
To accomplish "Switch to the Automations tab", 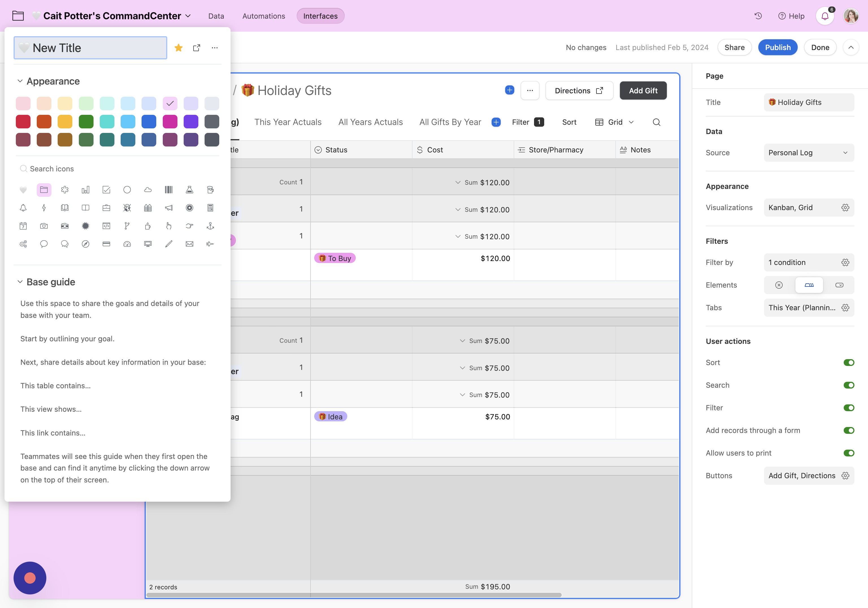I will pyautogui.click(x=264, y=16).
